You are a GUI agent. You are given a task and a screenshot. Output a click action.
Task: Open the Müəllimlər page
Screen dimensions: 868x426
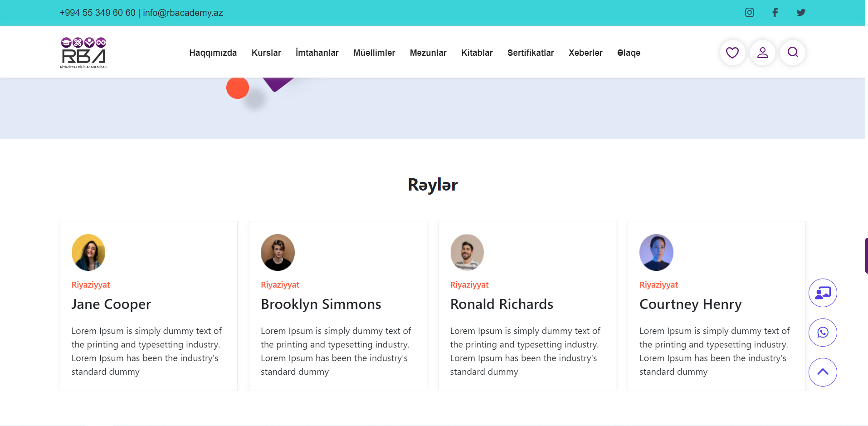[x=374, y=53]
